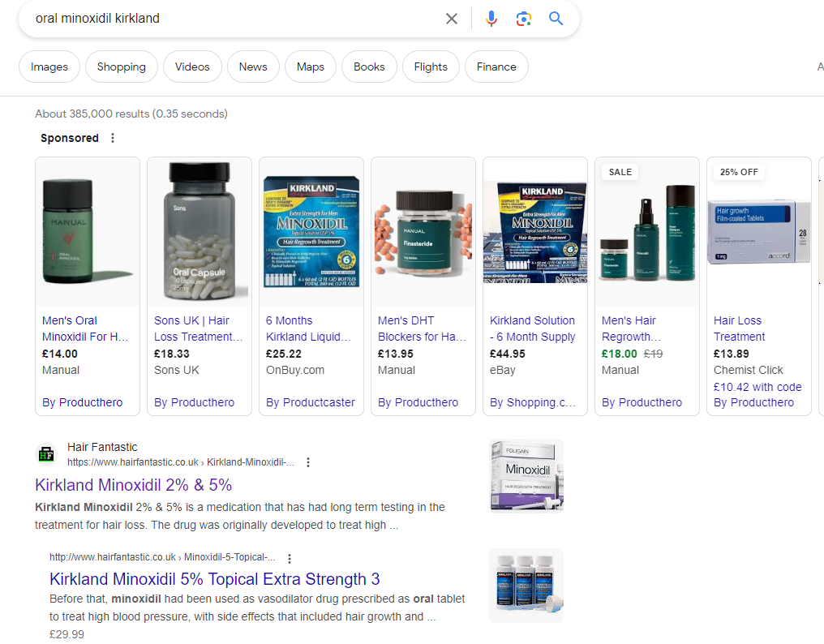Viewport: 824px width, 644px height.
Task: Click the Manual Finasteride jar image
Action: (423, 232)
